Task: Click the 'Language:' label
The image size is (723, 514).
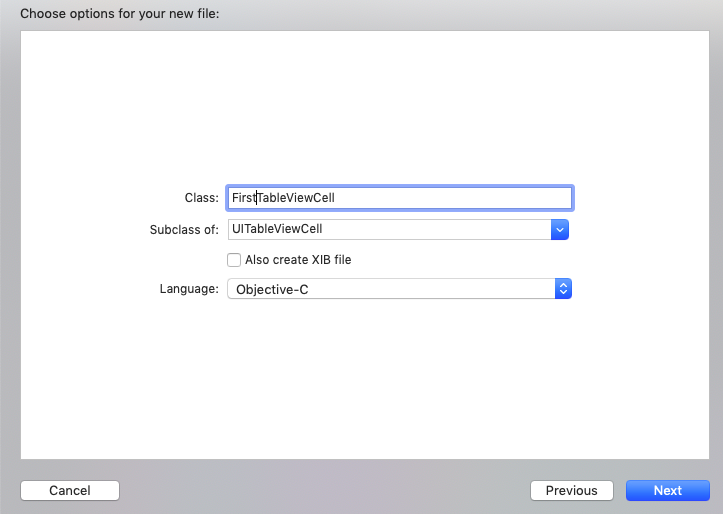Action: [x=189, y=289]
